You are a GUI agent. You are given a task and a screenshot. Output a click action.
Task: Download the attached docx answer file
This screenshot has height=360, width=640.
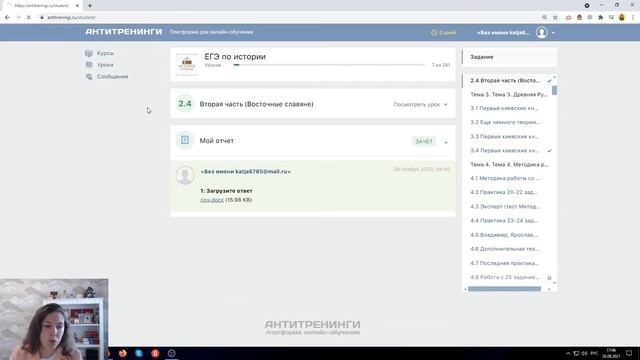[212, 200]
